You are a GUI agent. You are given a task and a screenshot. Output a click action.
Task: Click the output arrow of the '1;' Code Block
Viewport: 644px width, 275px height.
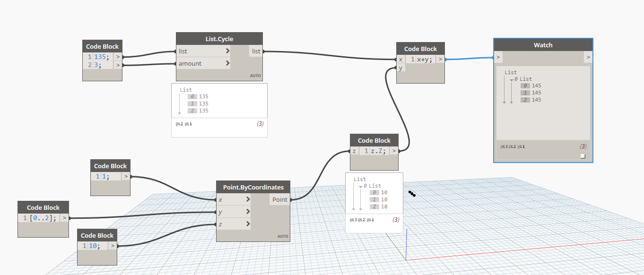[126, 177]
